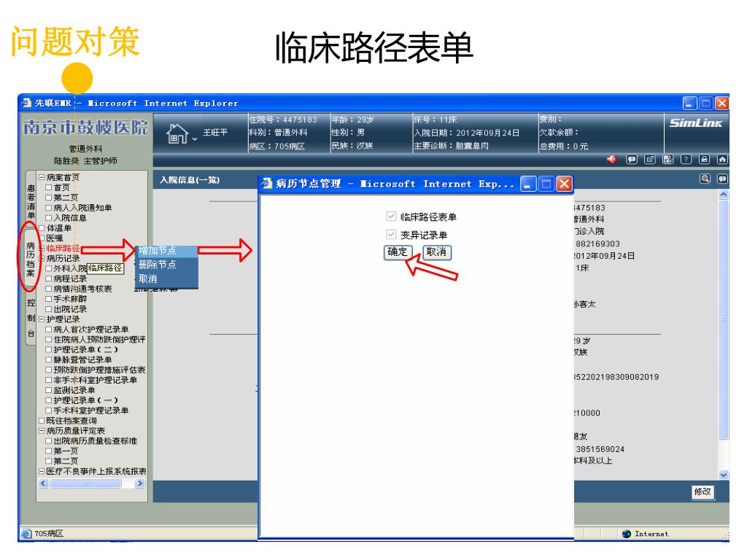
Task: Switch to the 控制台 side tab
Action: pyautogui.click(x=31, y=318)
